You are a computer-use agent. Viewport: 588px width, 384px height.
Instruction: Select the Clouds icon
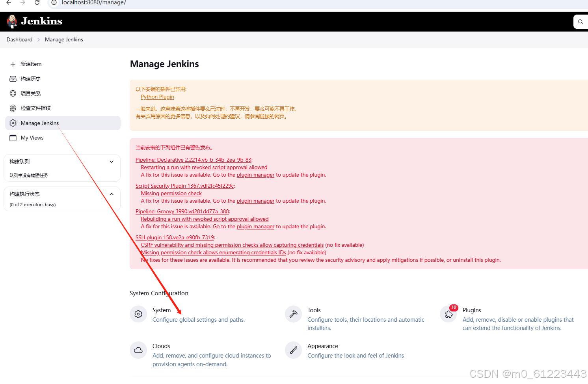click(138, 350)
